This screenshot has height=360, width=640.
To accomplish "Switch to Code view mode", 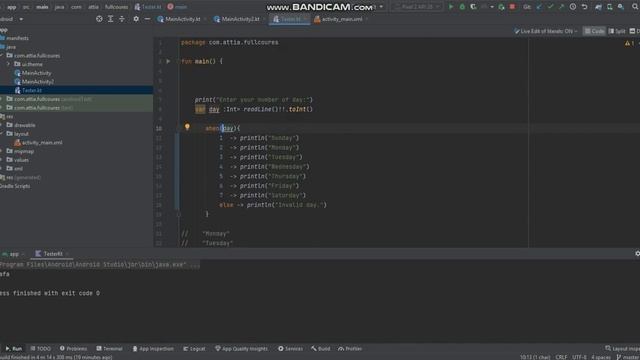I will (594, 31).
